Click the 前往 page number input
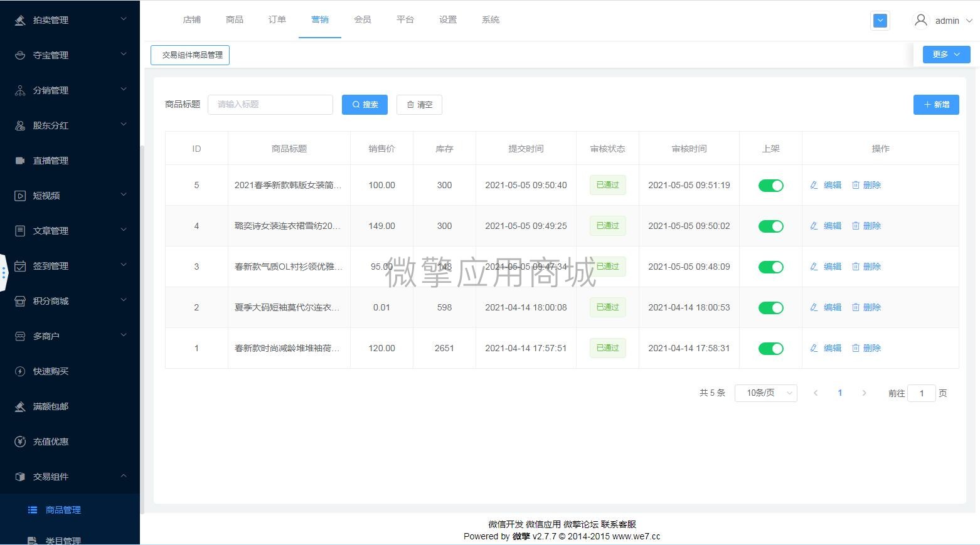Viewport: 980px width, 545px height. click(x=922, y=393)
